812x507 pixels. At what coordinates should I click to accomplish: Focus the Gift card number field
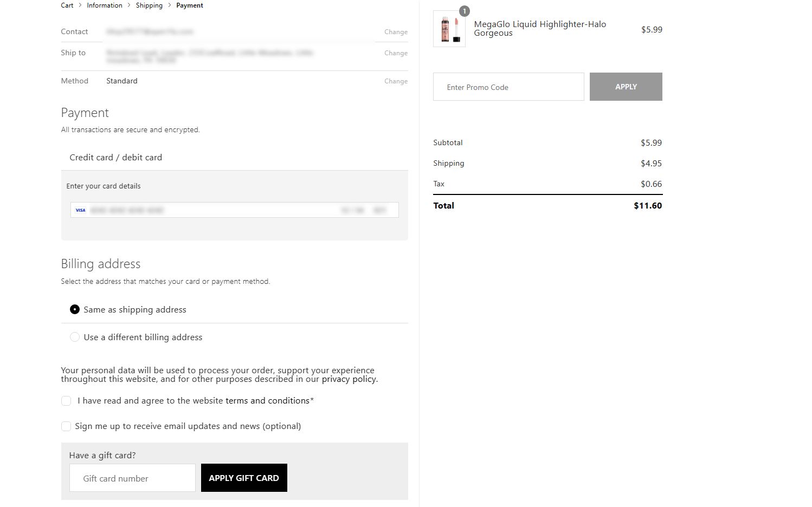pos(132,478)
